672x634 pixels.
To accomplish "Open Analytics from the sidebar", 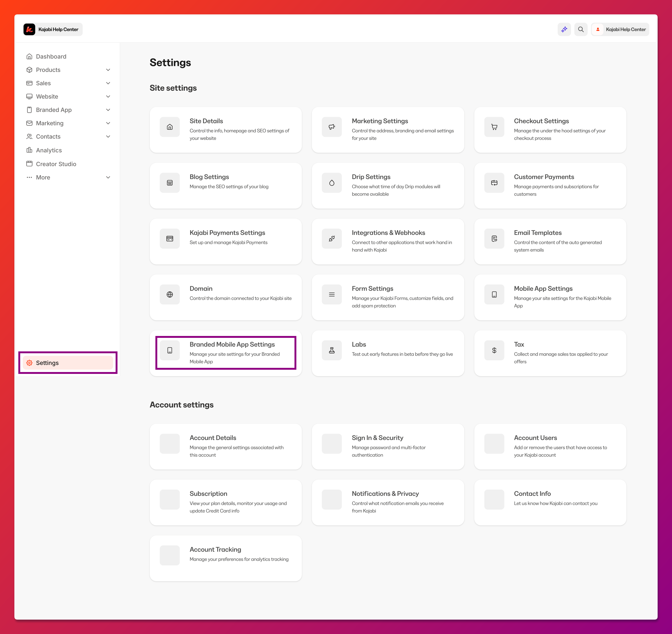I will [x=49, y=150].
